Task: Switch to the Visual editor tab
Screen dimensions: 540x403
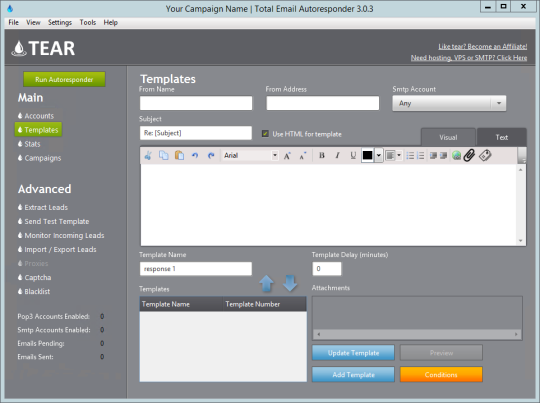Action: [x=448, y=137]
